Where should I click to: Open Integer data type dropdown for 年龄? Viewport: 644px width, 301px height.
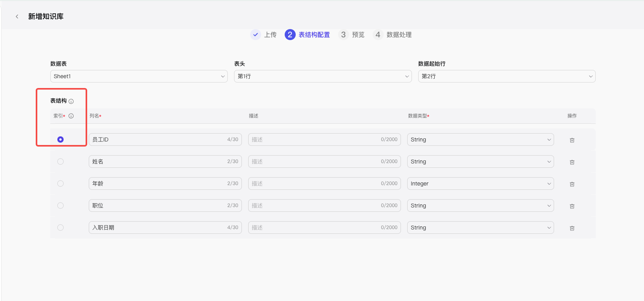[481, 184]
